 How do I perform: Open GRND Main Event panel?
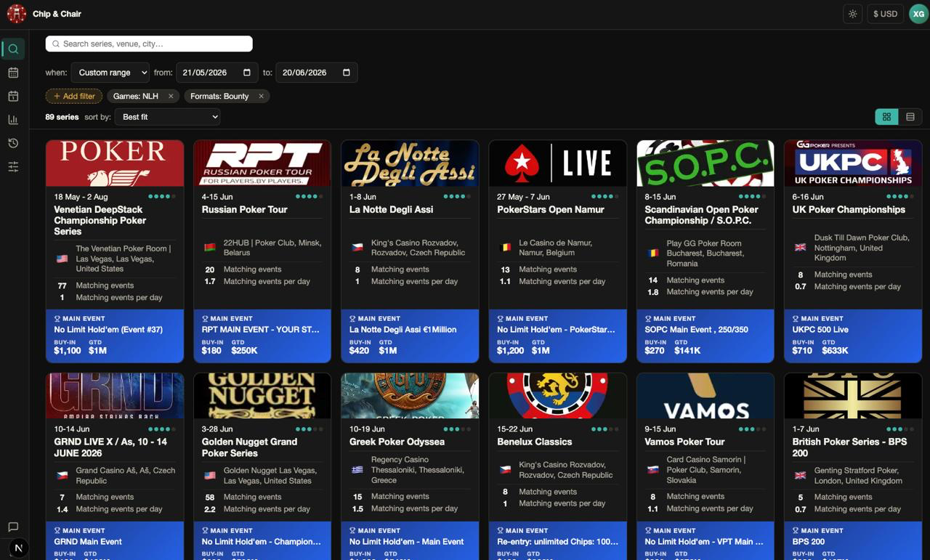click(x=115, y=540)
